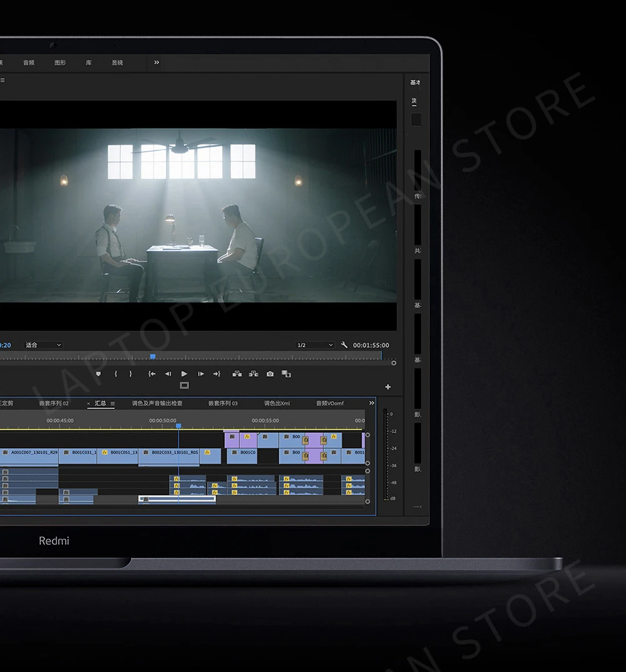Switch to the 库 workspace tab
626x672 pixels.
coord(89,63)
